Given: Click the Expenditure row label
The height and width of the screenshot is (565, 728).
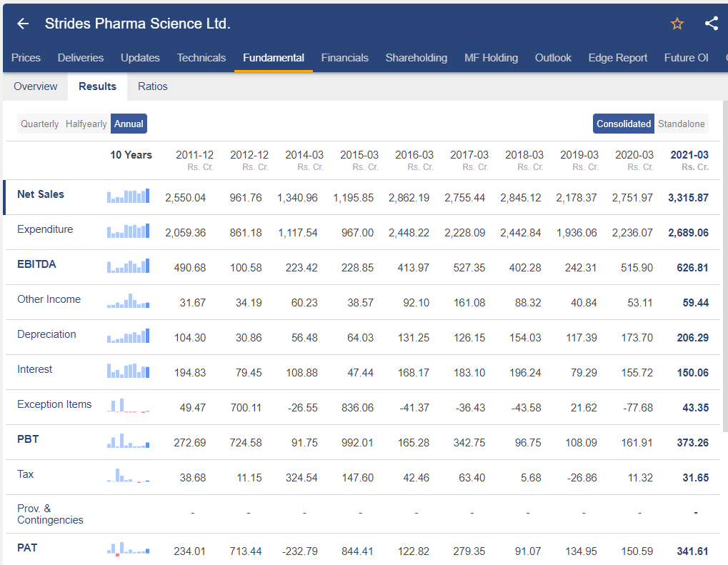Looking at the screenshot, I should [45, 229].
